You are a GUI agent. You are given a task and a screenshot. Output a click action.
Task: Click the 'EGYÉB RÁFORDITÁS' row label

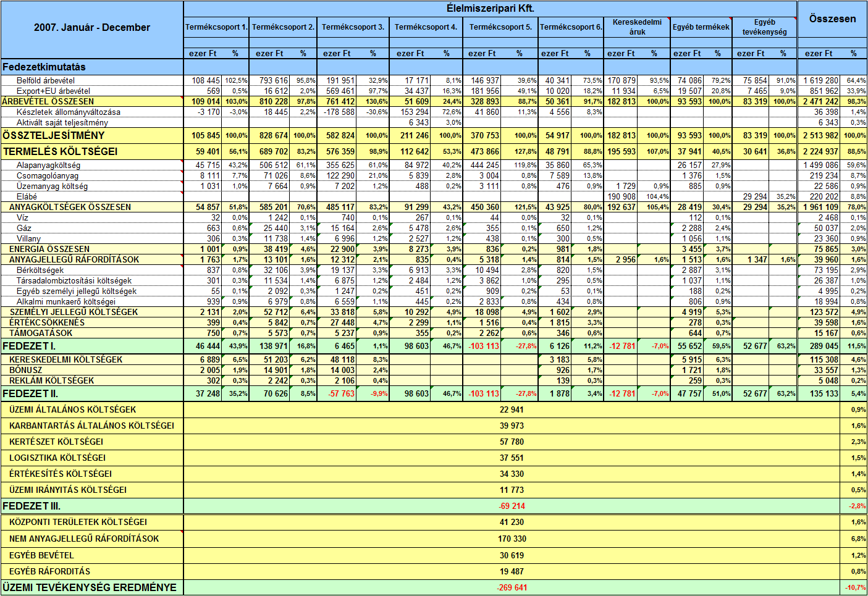pyautogui.click(x=49, y=571)
